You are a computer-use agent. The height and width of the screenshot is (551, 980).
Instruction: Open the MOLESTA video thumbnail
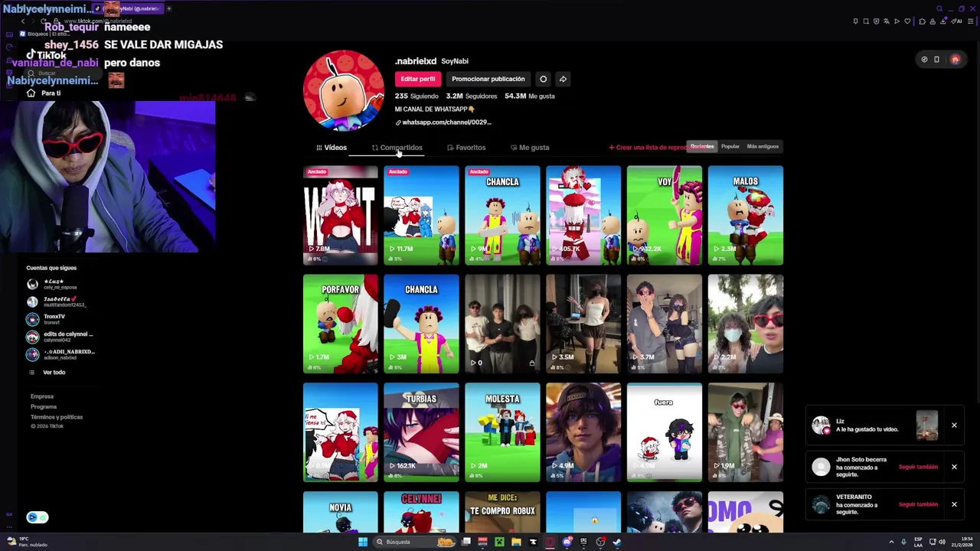tap(502, 432)
